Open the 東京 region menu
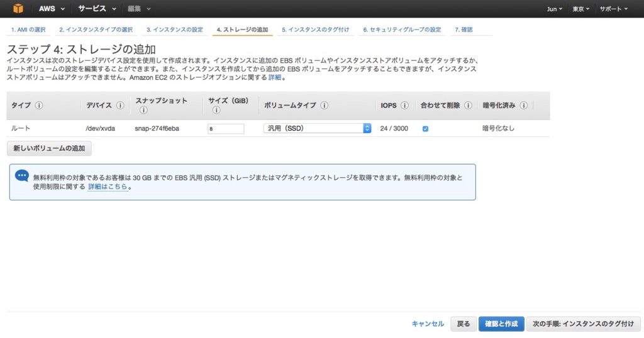 point(580,9)
